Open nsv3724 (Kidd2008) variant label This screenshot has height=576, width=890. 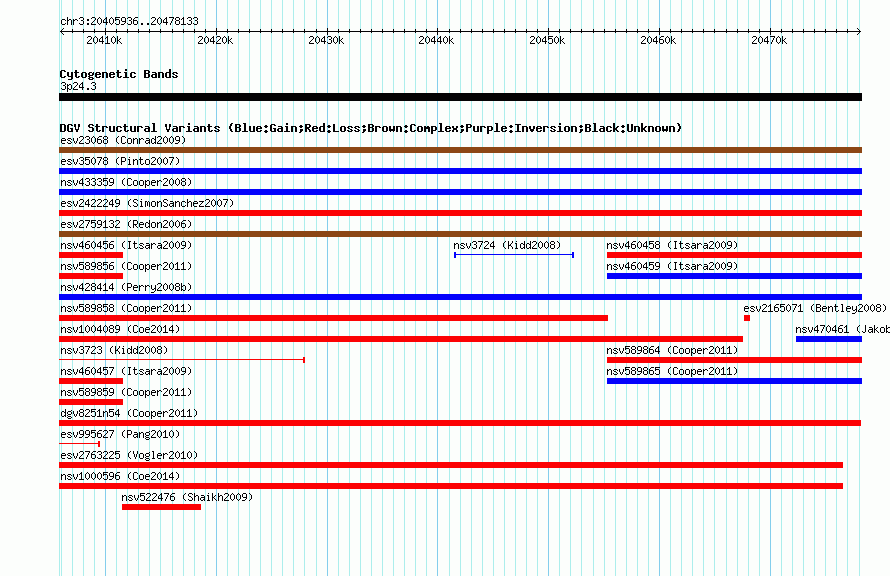click(x=507, y=245)
